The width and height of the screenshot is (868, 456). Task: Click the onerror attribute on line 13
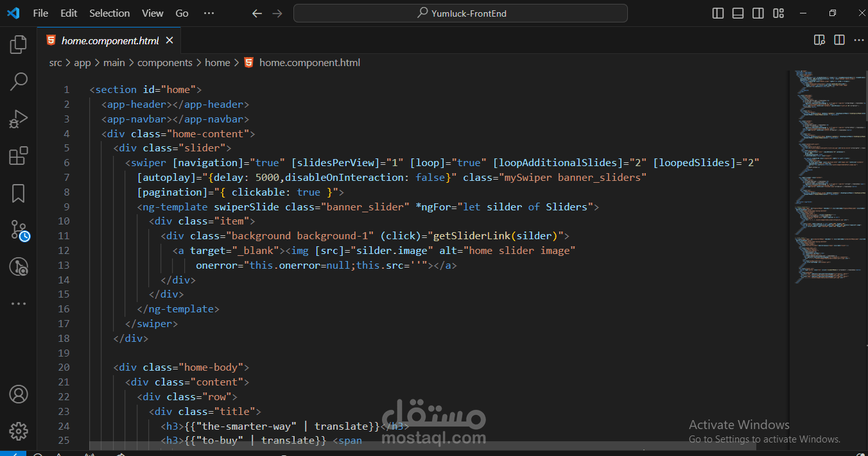(x=216, y=266)
